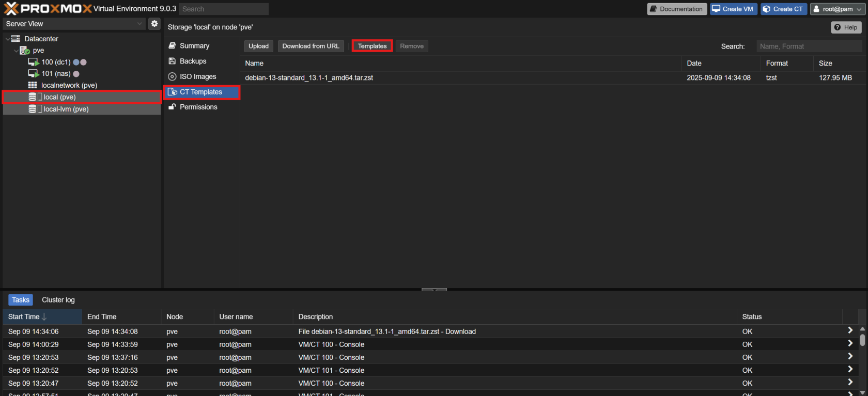Open the Summary section
The width and height of the screenshot is (868, 396).
(x=194, y=46)
